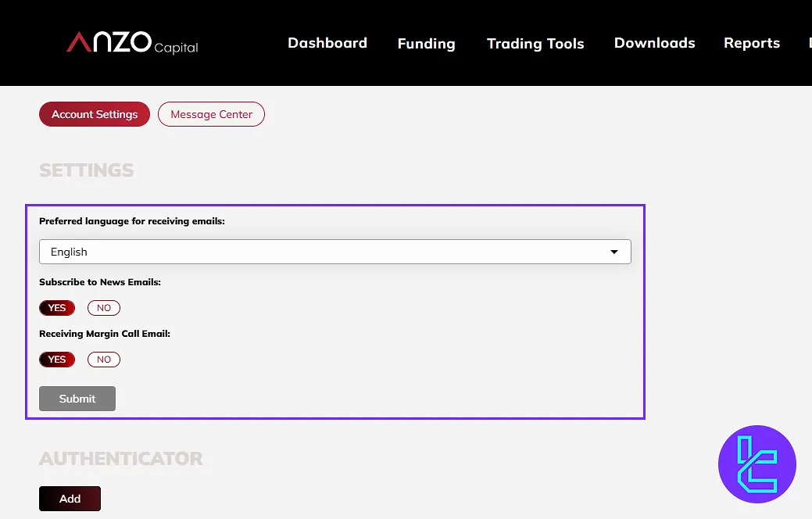812x519 pixels.
Task: Enable Receiving Margin Call Email with YES
Action: 57,360
